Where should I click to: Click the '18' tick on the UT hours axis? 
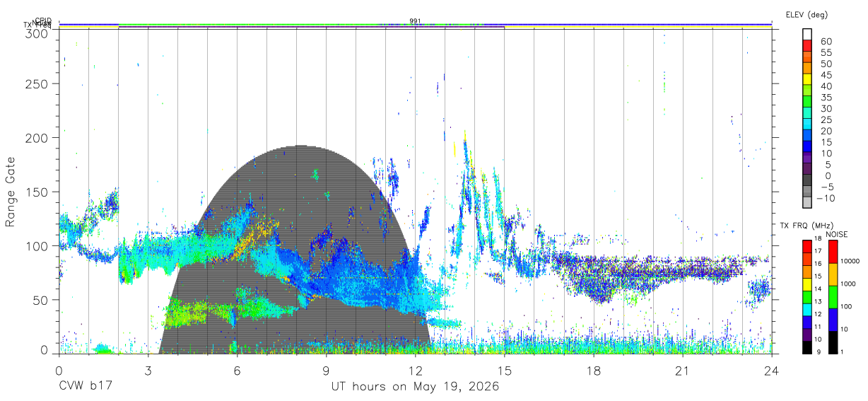(x=594, y=371)
